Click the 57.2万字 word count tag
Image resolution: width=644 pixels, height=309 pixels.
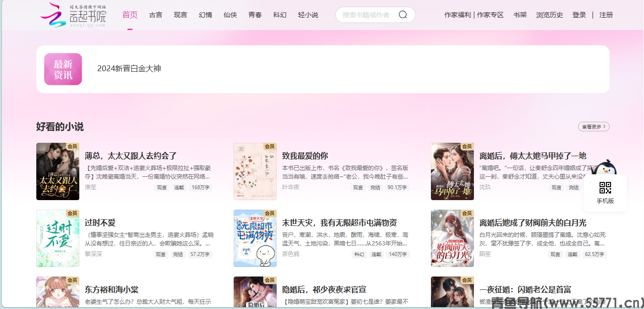[200, 255]
